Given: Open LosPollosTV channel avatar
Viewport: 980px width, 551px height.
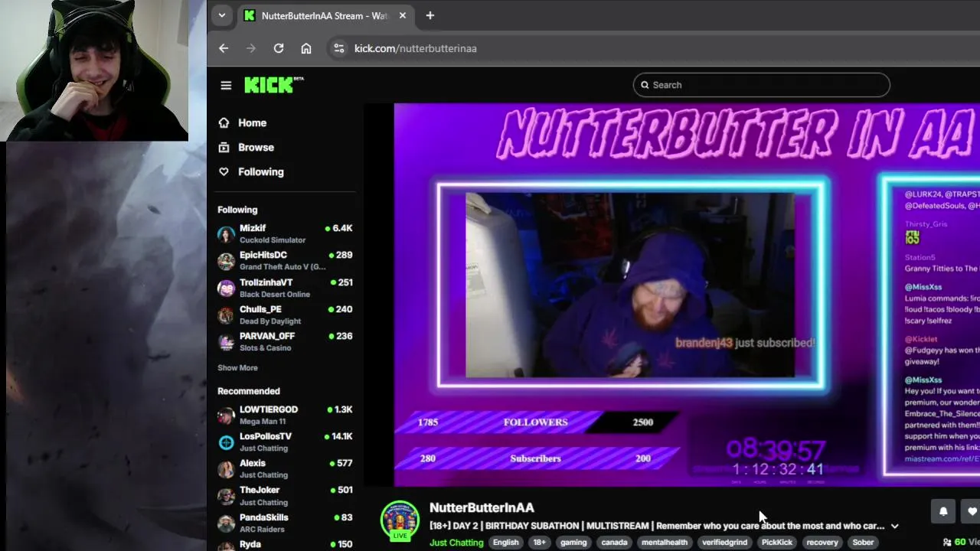Looking at the screenshot, I should point(226,442).
